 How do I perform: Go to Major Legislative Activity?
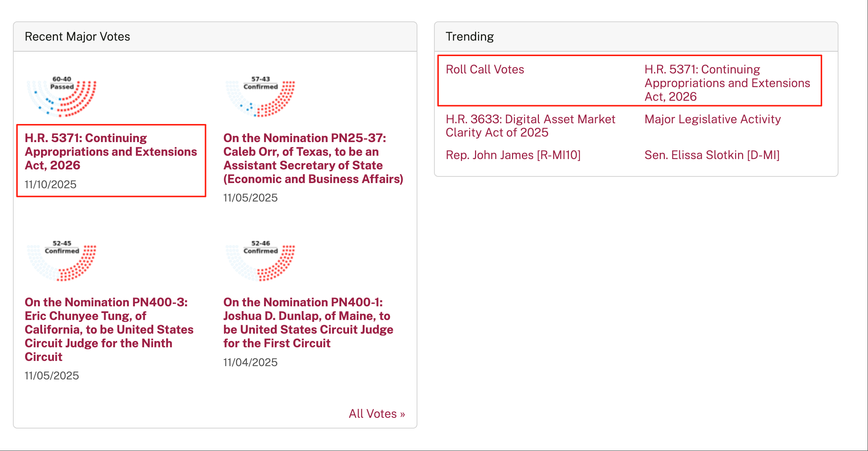coord(712,119)
